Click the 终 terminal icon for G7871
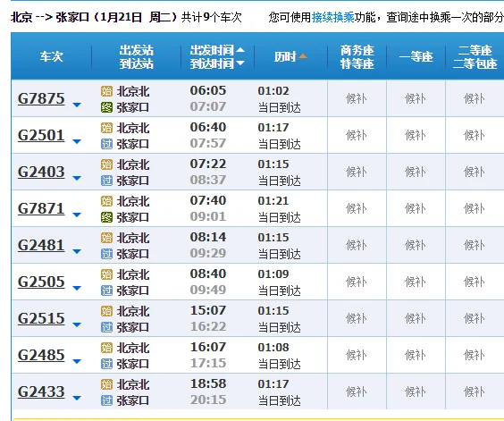Screen dimensions: 504x421 (x=106, y=217)
